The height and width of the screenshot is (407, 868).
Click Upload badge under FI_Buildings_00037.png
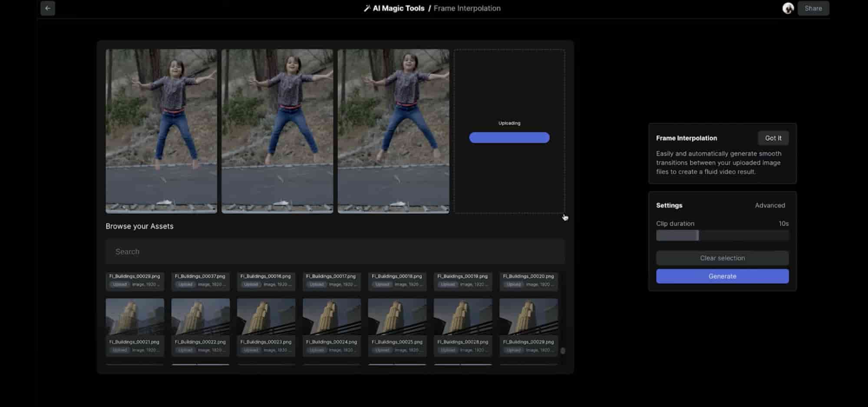tap(185, 285)
